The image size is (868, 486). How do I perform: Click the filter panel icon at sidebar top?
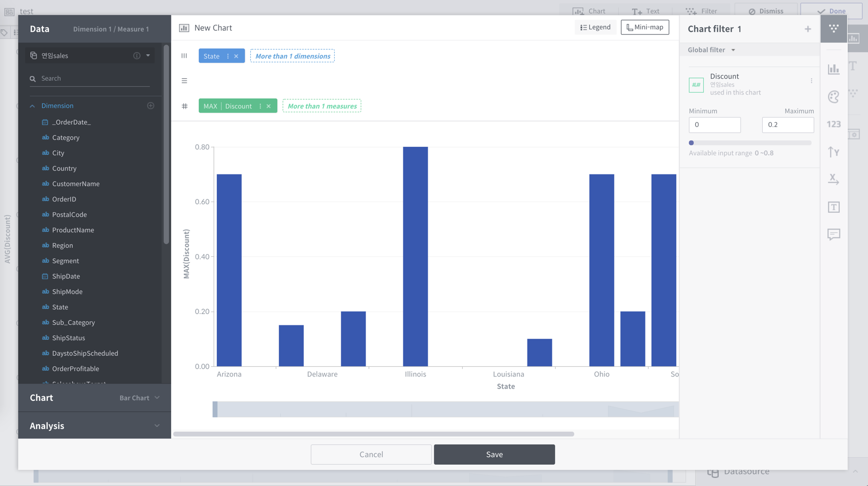click(833, 29)
